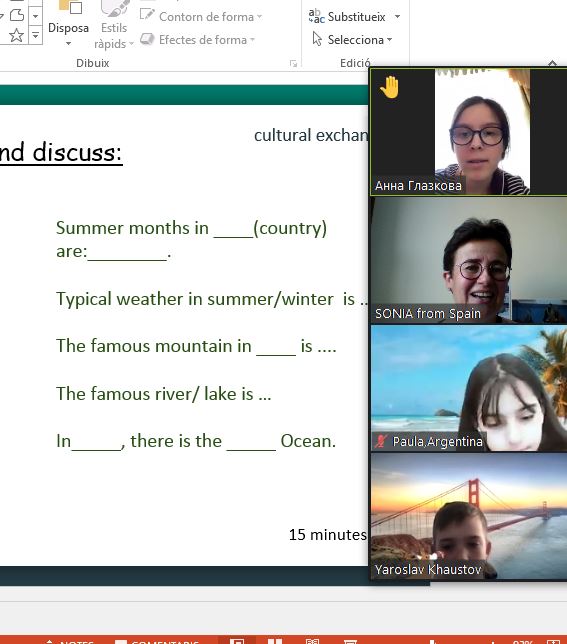Click the 'Summer months in ____(country)' line

click(x=191, y=228)
